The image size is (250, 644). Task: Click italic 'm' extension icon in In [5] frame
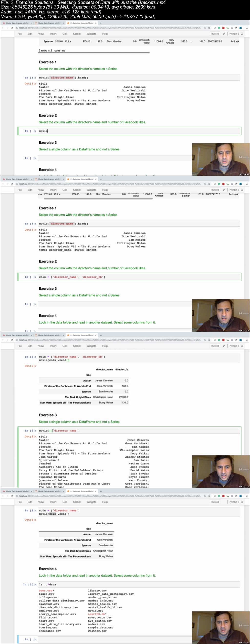236,340
